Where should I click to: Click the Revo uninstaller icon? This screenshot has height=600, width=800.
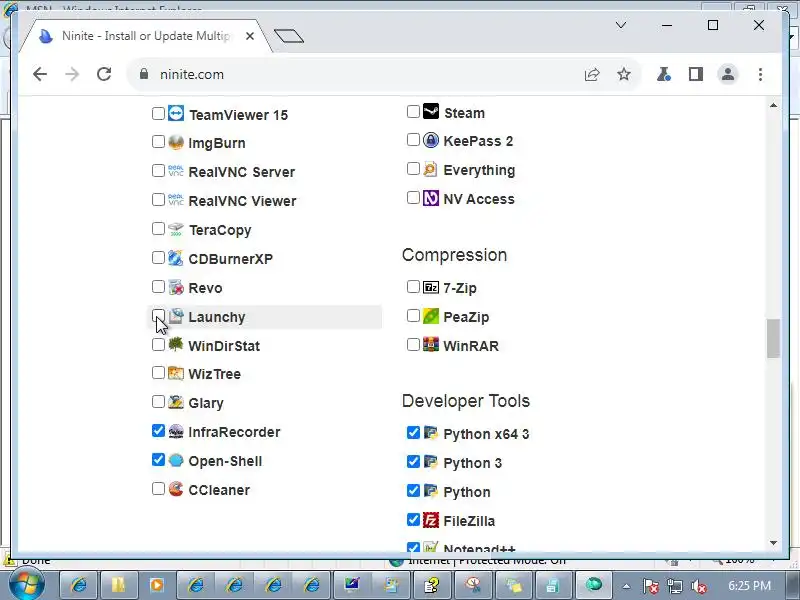click(176, 287)
